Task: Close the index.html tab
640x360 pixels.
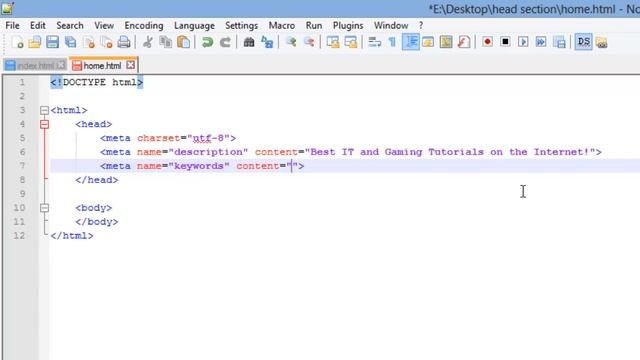Action: 61,65
